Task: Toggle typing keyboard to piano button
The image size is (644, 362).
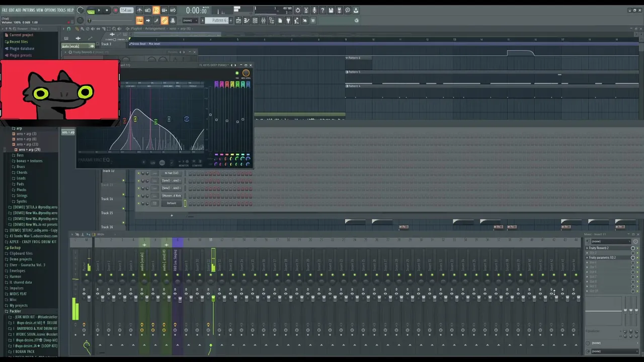Action: point(139,20)
